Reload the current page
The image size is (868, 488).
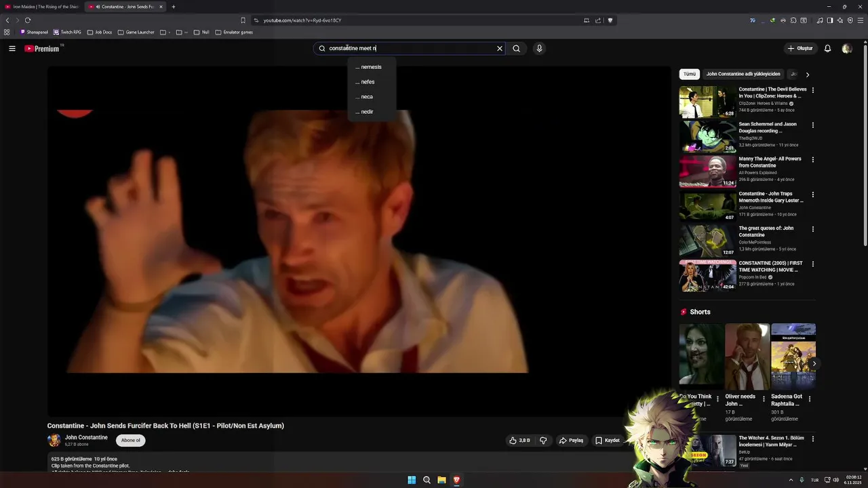click(28, 20)
